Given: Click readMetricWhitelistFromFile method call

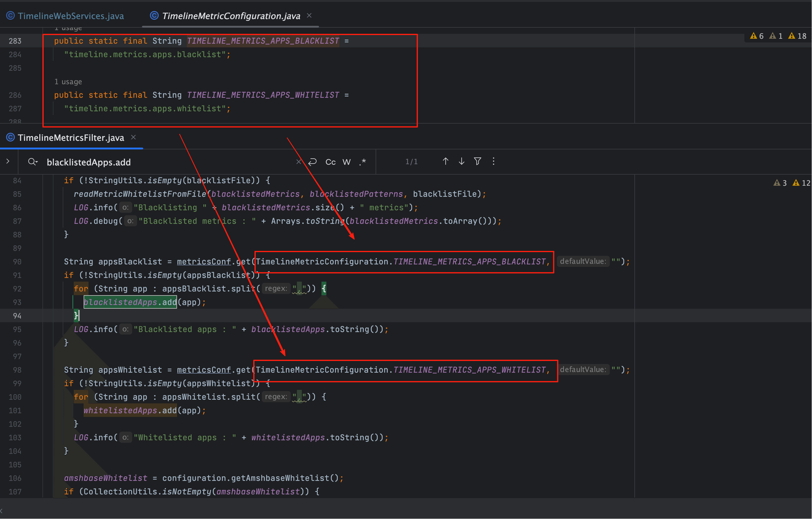Looking at the screenshot, I should [x=140, y=194].
